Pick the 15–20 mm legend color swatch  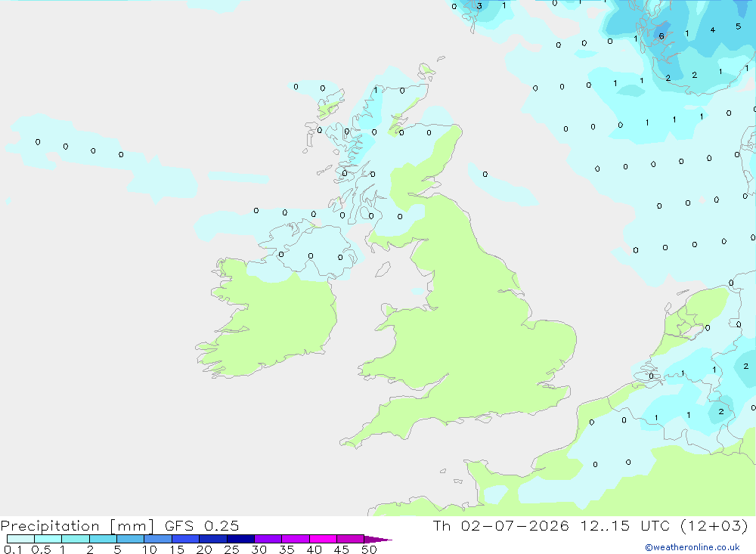coord(186,539)
